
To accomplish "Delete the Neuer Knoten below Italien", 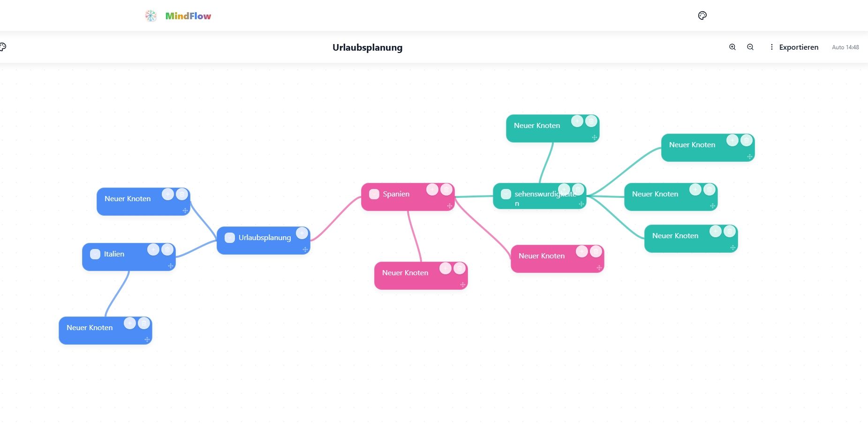I will tap(144, 323).
